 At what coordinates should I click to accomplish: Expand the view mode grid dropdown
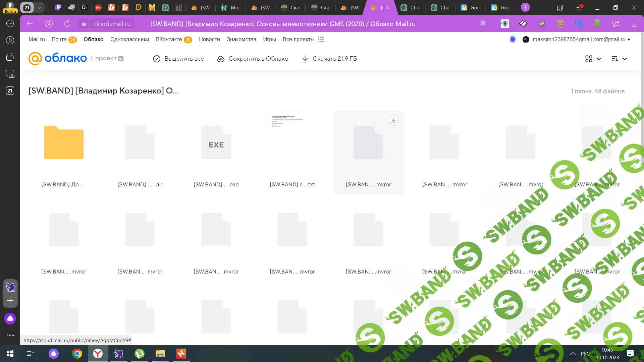tap(593, 59)
